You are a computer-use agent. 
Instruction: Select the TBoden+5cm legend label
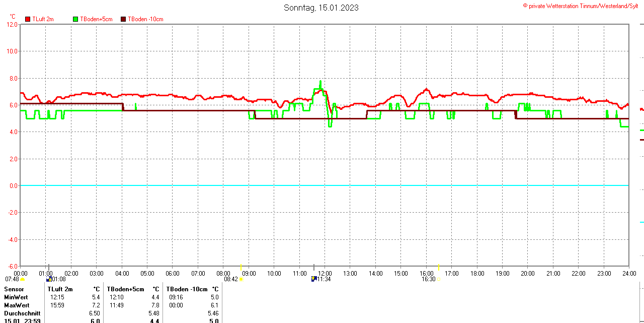[96, 19]
